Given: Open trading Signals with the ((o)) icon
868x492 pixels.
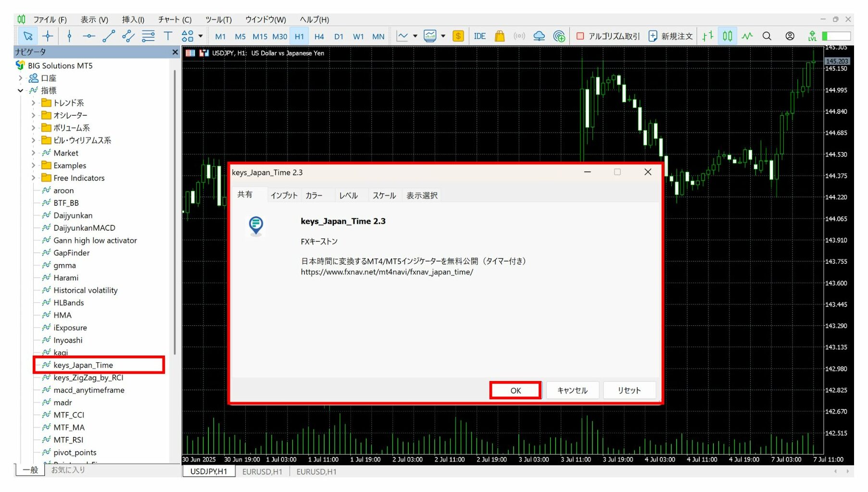Looking at the screenshot, I should 519,36.
